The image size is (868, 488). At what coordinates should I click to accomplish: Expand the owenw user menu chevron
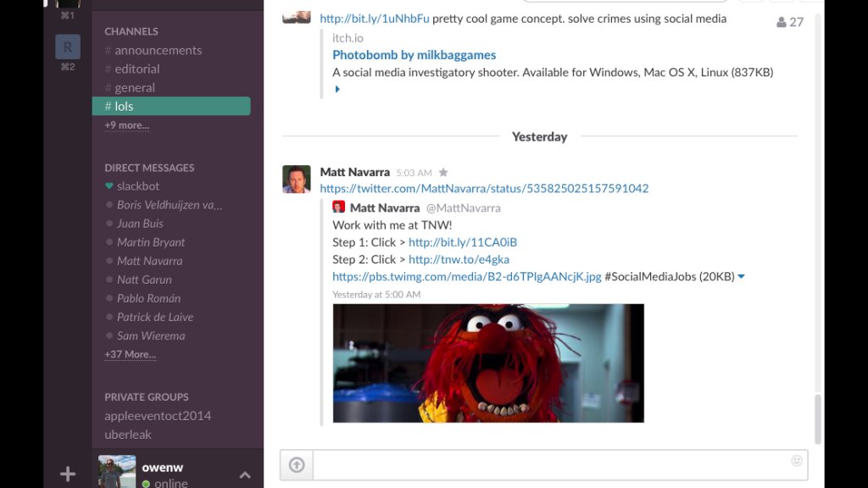click(x=245, y=474)
